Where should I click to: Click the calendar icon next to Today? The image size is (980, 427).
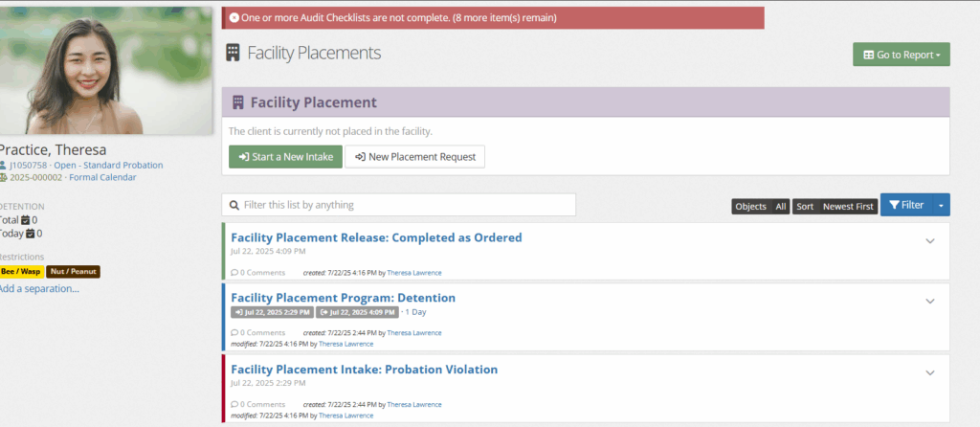[30, 234]
